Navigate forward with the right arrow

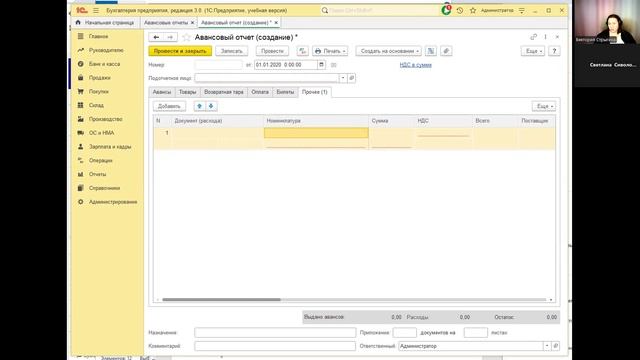[x=170, y=37]
